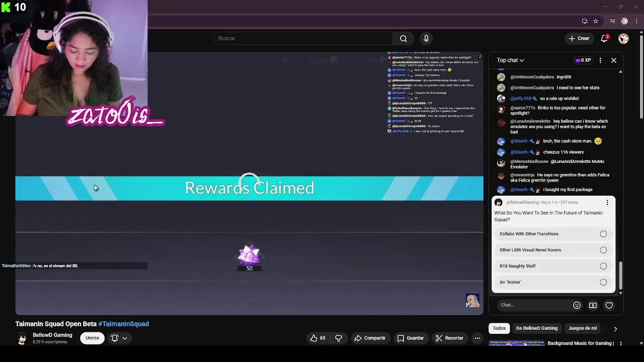Open notifications bell with 2 alerts
This screenshot has height=362, width=644.
click(x=604, y=38)
